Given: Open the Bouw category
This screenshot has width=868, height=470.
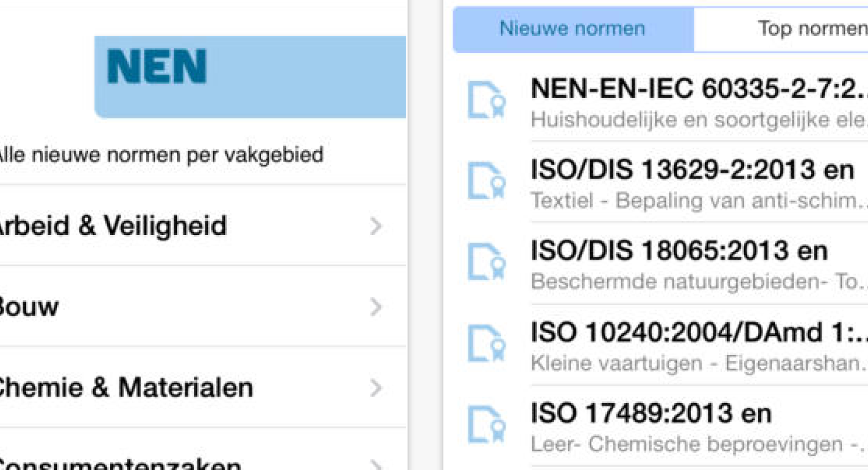Looking at the screenshot, I should 203,307.
